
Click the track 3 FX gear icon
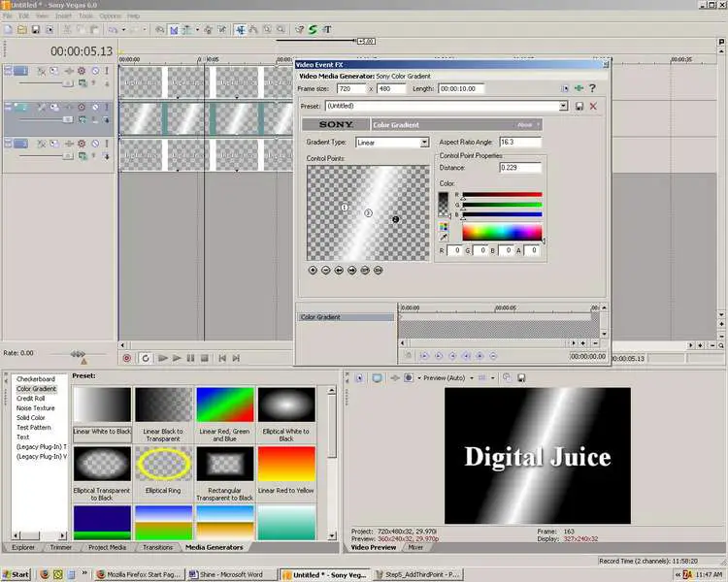pyautogui.click(x=82, y=144)
